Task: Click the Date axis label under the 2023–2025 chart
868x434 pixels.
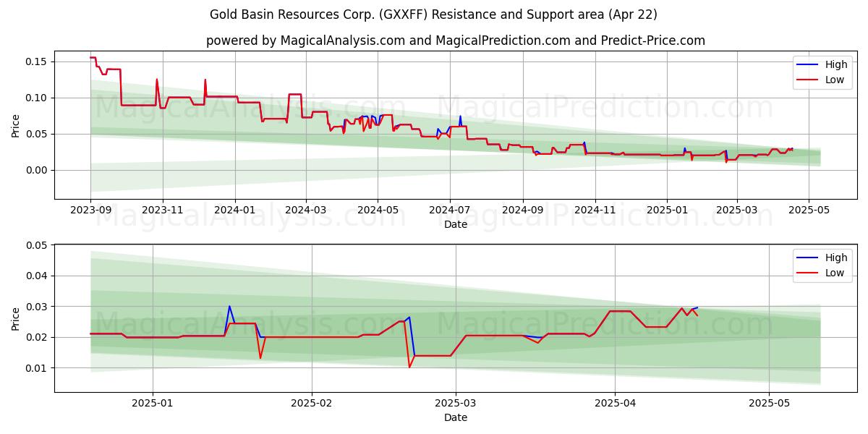Action: [456, 225]
